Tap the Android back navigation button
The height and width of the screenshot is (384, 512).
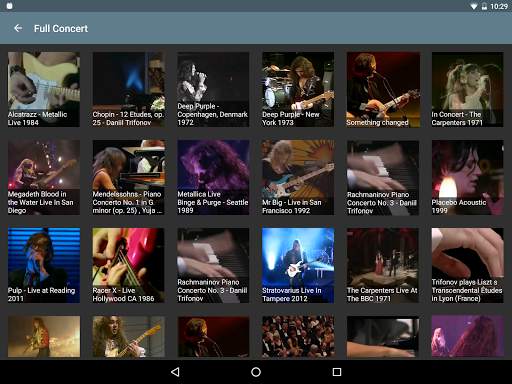tap(175, 372)
